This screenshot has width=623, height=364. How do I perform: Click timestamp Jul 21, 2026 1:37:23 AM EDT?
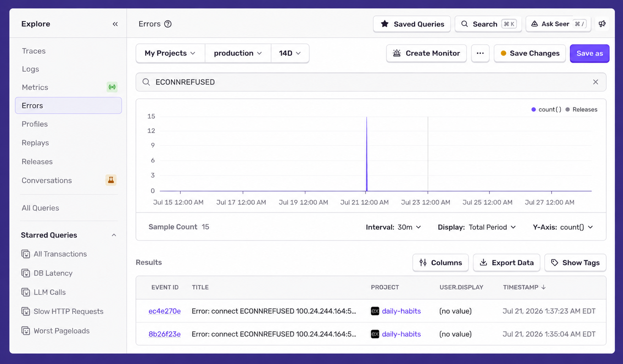click(x=549, y=311)
